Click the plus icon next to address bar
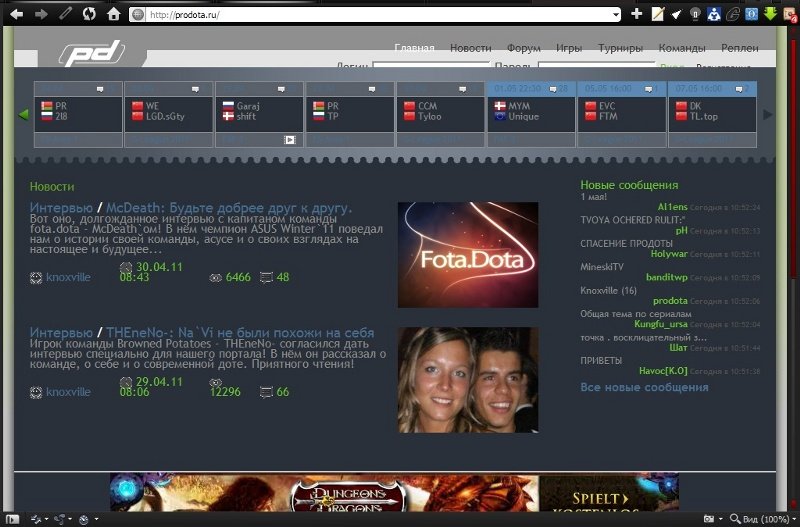 click(637, 14)
